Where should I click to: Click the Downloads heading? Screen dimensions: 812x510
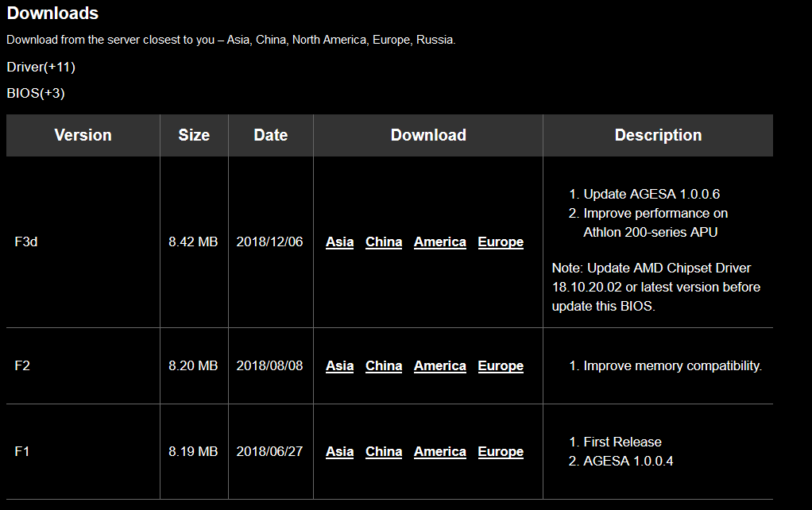point(52,13)
